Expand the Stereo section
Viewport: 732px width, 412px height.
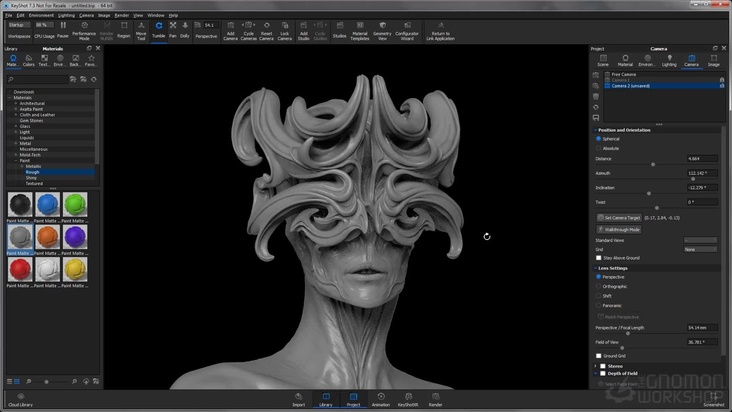click(593, 366)
